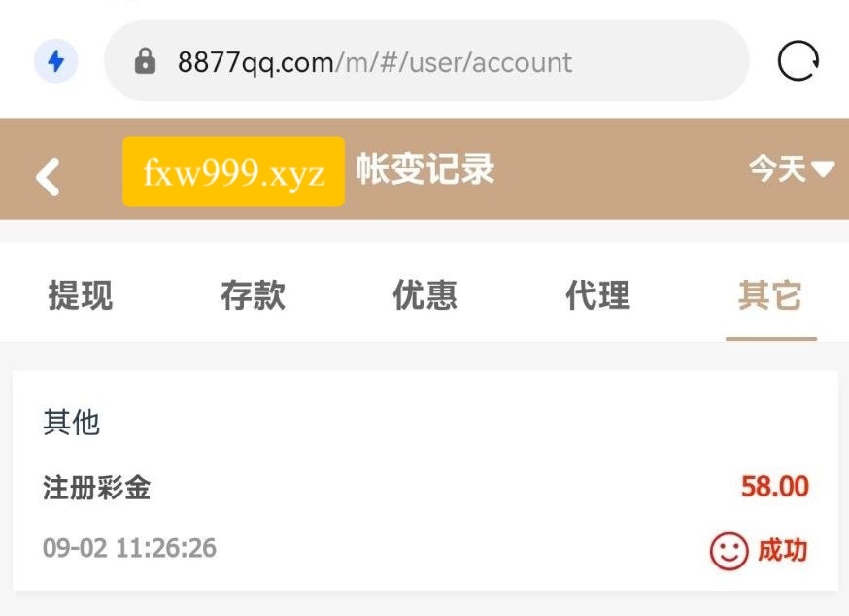Go back using the left chevron
This screenshot has height=616, width=849.
click(48, 177)
